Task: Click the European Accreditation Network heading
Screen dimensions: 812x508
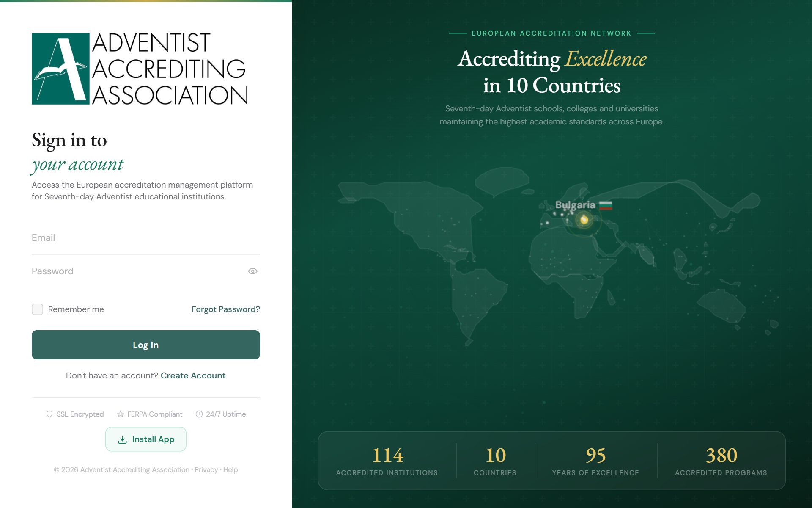Action: click(551, 33)
